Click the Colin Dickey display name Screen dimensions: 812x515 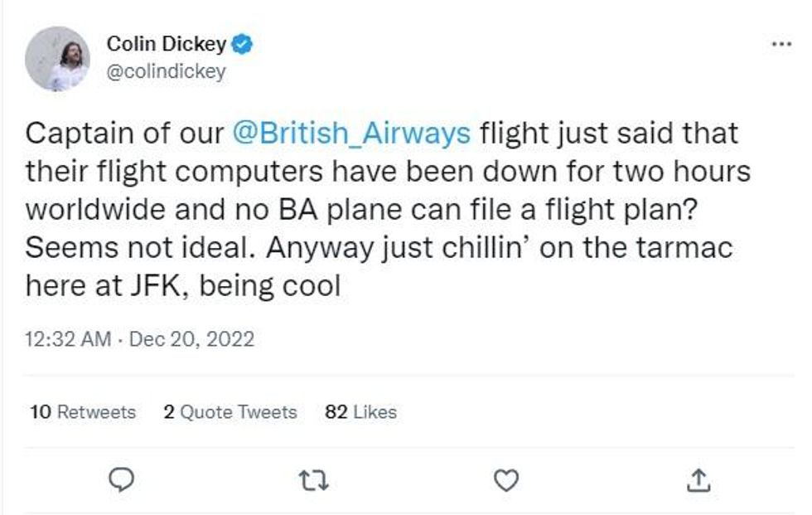point(167,45)
